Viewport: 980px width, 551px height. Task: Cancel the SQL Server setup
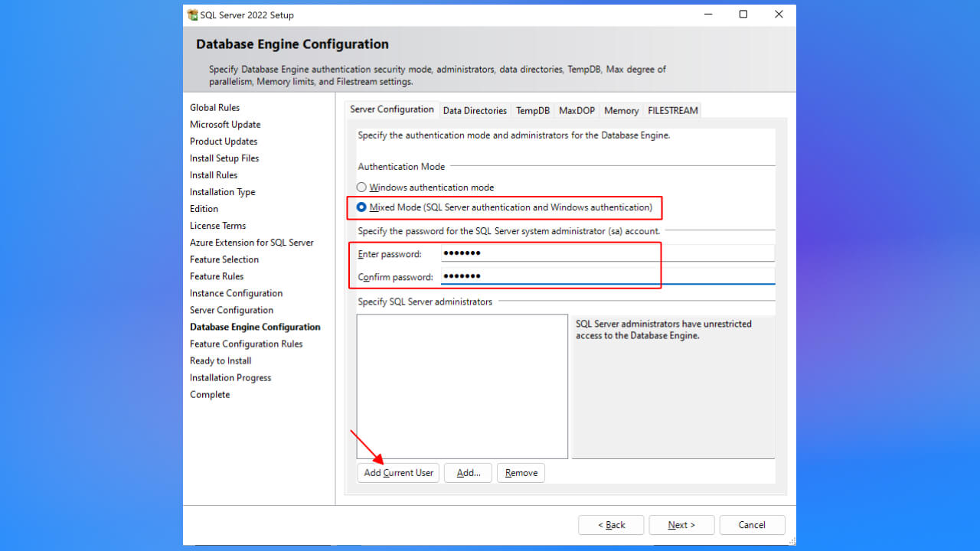tap(752, 525)
